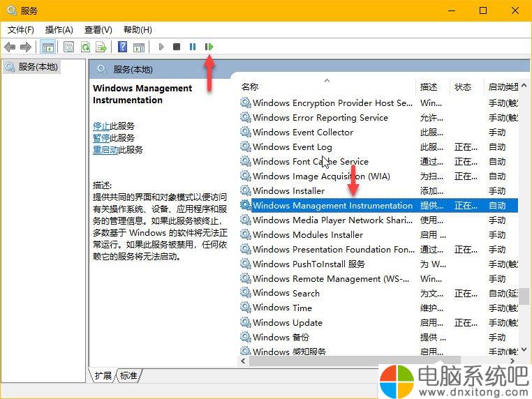Go back with the left arrow toolbar button
This screenshot has height=399, width=532.
[x=10, y=47]
